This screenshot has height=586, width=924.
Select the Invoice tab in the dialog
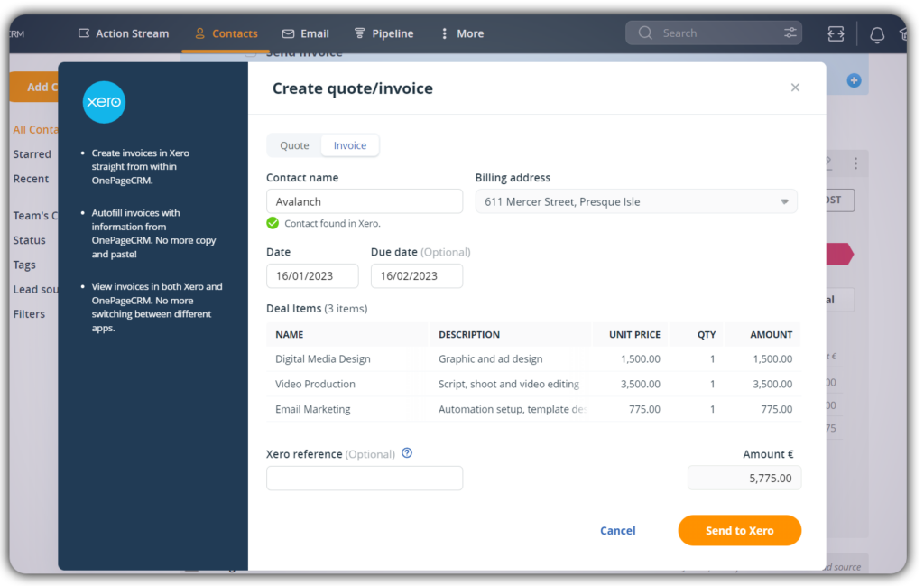(349, 144)
